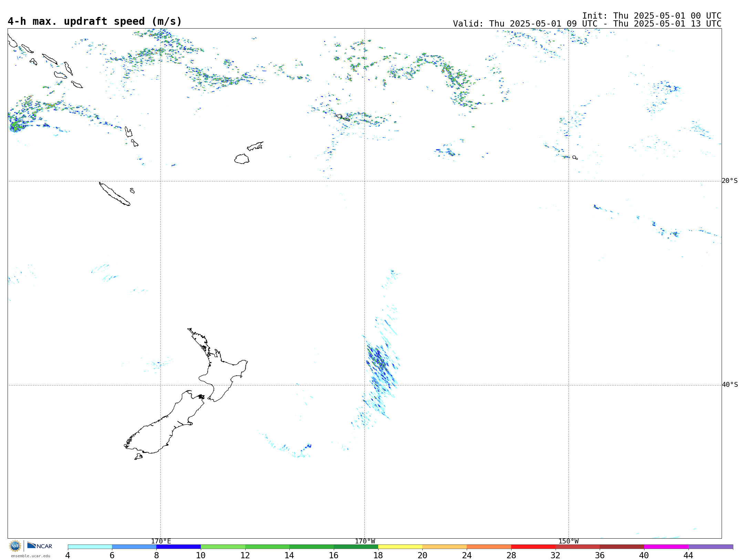The width and height of the screenshot is (744, 560).
Task: Click the title '4-h max. updraft speed (m/s)'
Action: [x=95, y=21]
